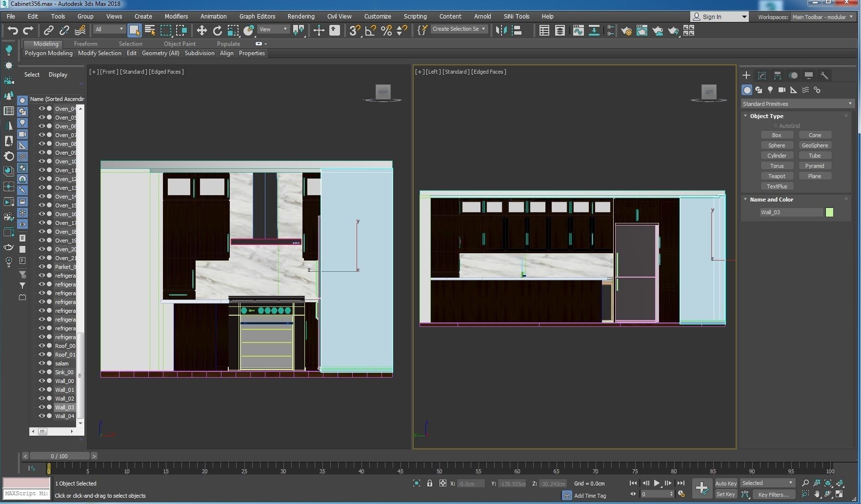Go to the start frame button

click(x=633, y=483)
